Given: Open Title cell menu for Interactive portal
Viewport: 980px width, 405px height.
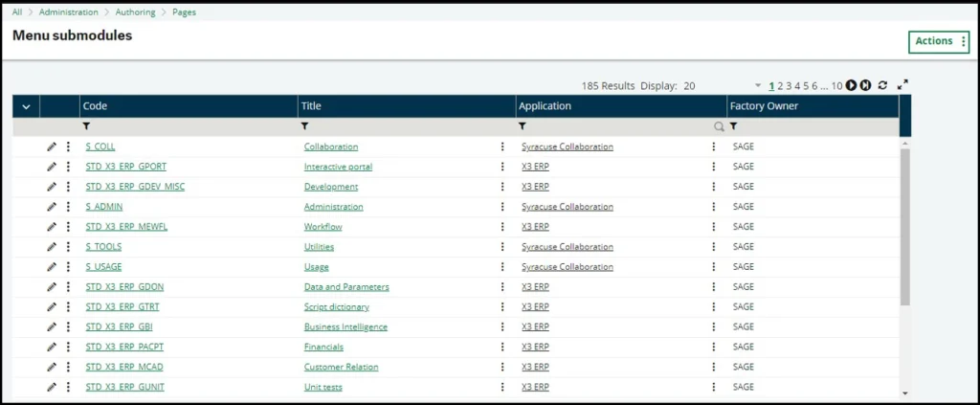Looking at the screenshot, I should (x=502, y=167).
